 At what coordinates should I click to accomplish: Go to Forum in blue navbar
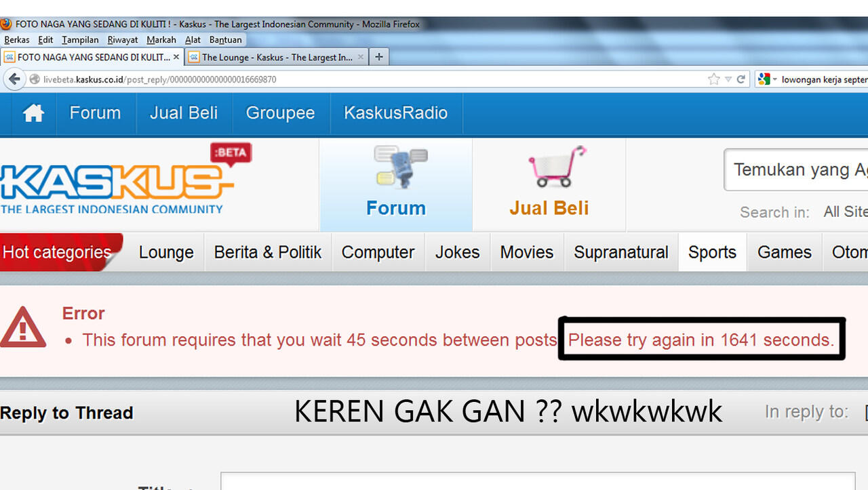tap(95, 113)
